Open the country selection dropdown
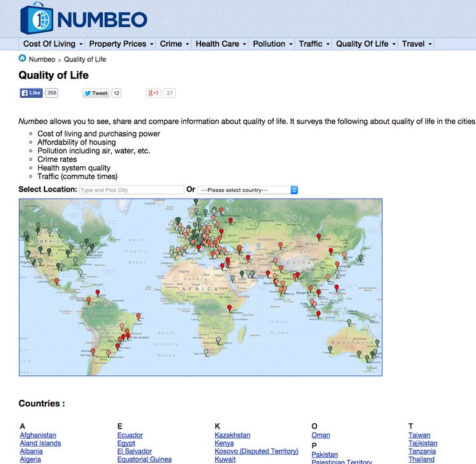The height and width of the screenshot is (464, 476). [248, 190]
